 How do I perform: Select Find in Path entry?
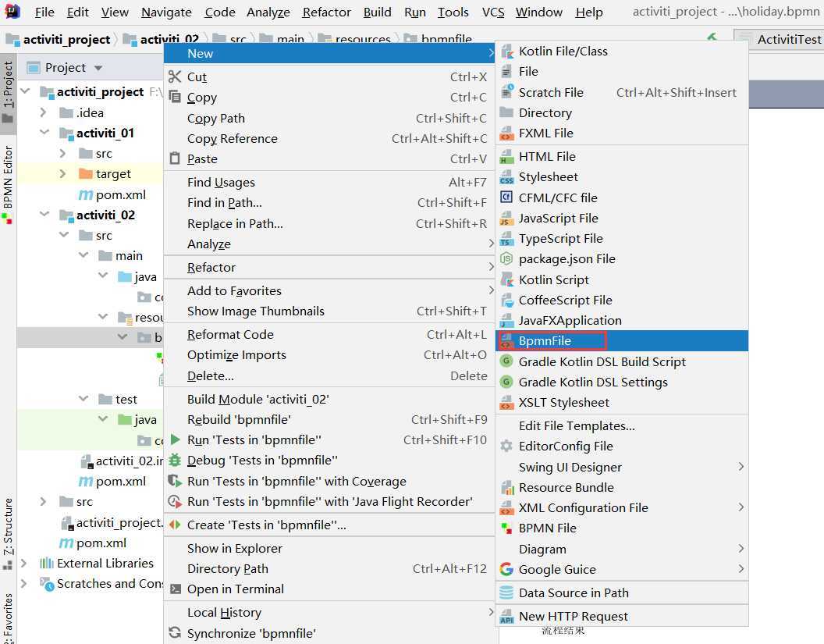(x=329, y=203)
